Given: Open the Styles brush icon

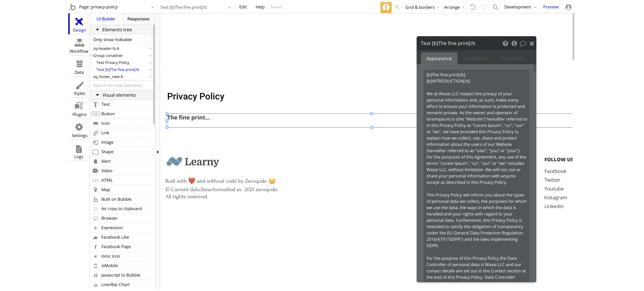Looking at the screenshot, I should coord(80,85).
